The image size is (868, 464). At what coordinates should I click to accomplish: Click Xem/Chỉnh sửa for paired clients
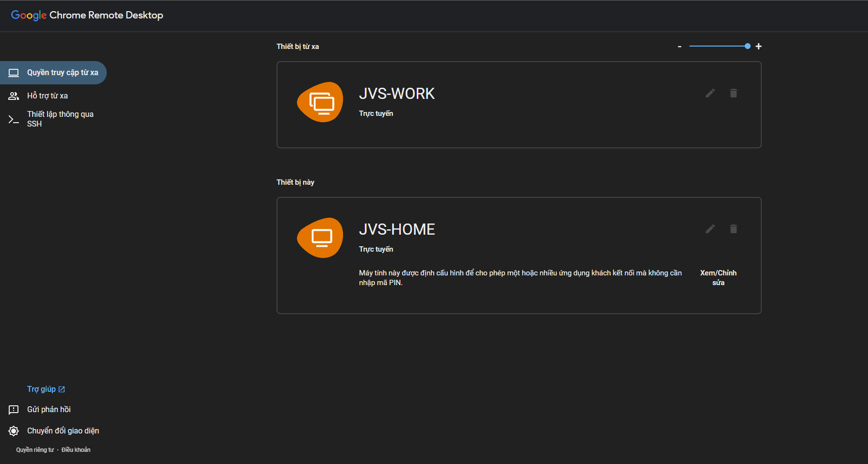click(x=718, y=278)
